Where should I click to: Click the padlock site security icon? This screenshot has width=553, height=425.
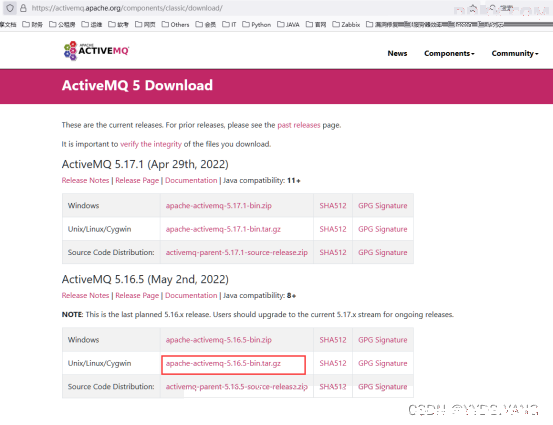coord(23,8)
